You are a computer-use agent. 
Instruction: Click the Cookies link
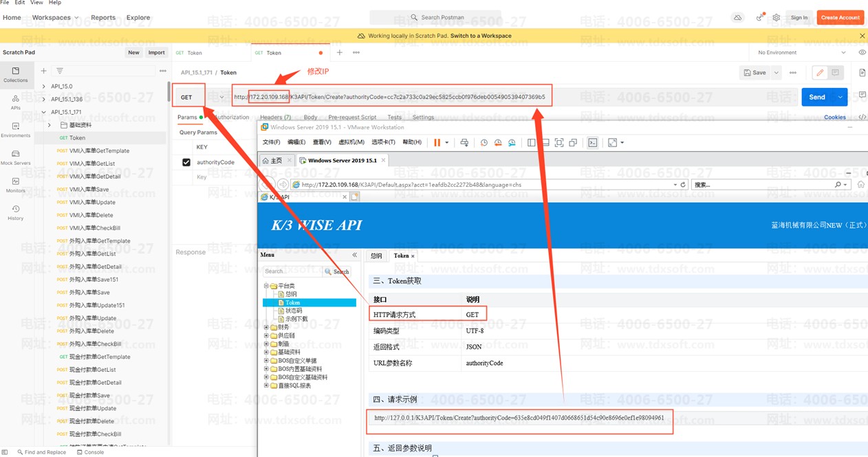click(x=835, y=118)
